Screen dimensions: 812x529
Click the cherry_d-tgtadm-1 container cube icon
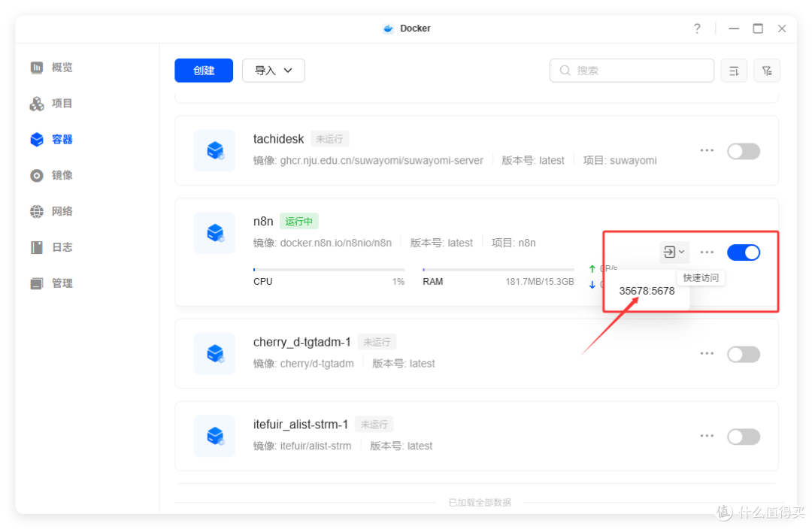click(x=214, y=353)
